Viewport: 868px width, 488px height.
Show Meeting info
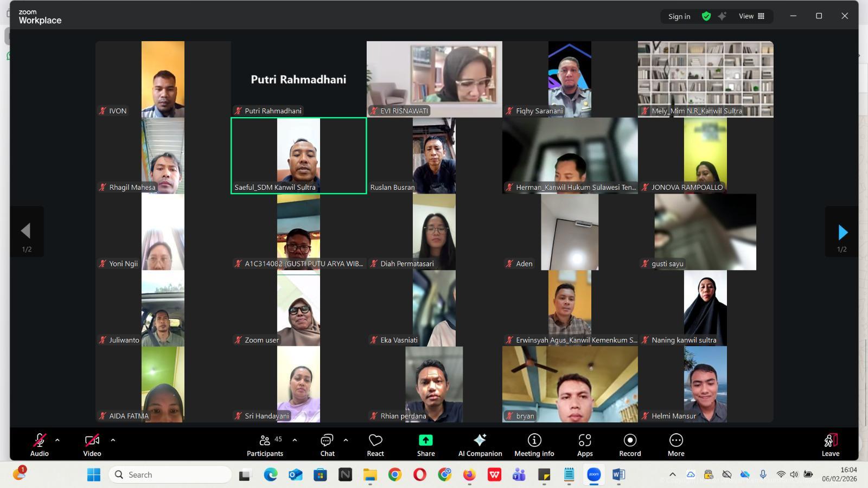(x=534, y=445)
